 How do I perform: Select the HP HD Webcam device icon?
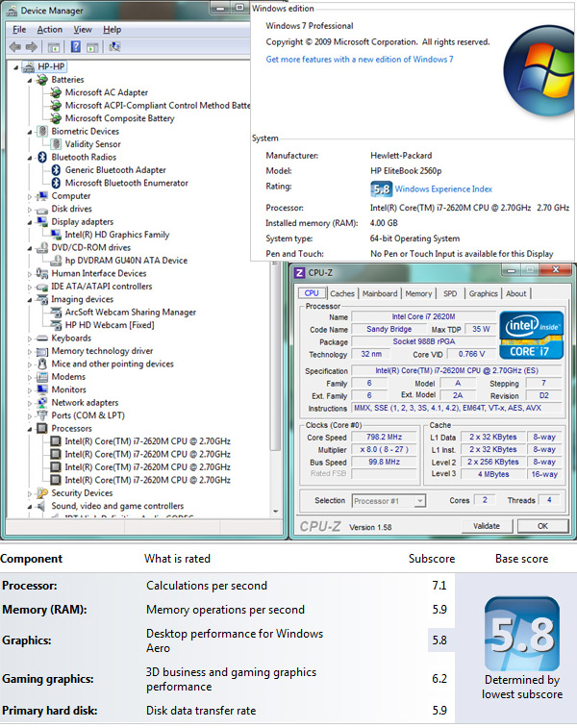[x=56, y=325]
